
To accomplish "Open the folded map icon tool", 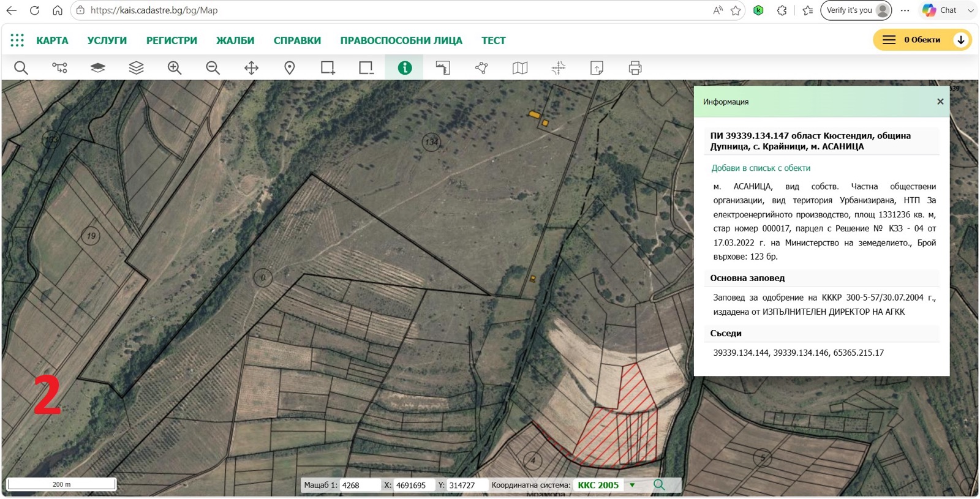I will 520,68.
